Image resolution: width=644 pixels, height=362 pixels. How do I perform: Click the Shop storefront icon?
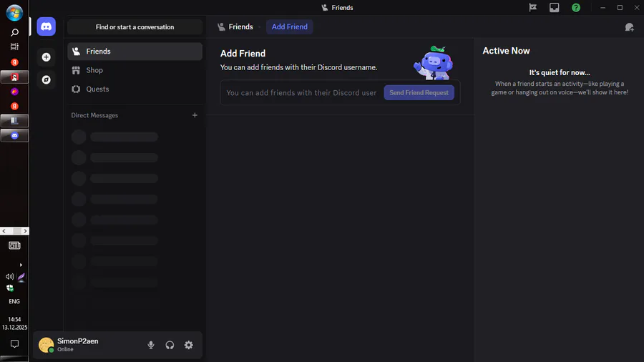[x=76, y=70]
